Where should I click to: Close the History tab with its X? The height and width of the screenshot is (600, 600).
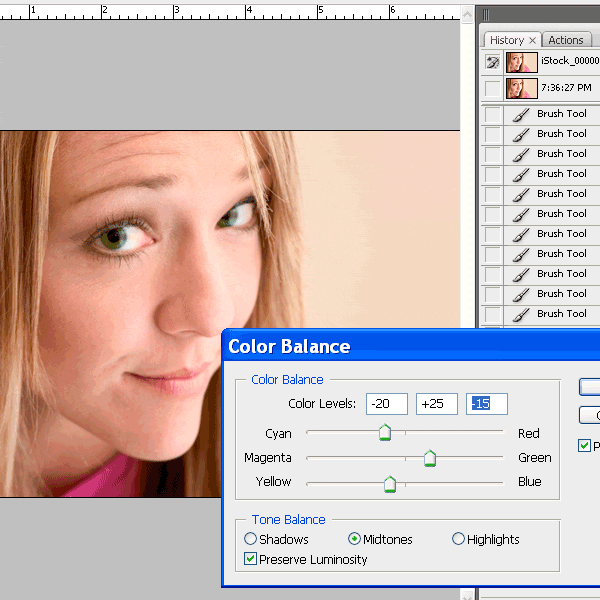pyautogui.click(x=532, y=41)
